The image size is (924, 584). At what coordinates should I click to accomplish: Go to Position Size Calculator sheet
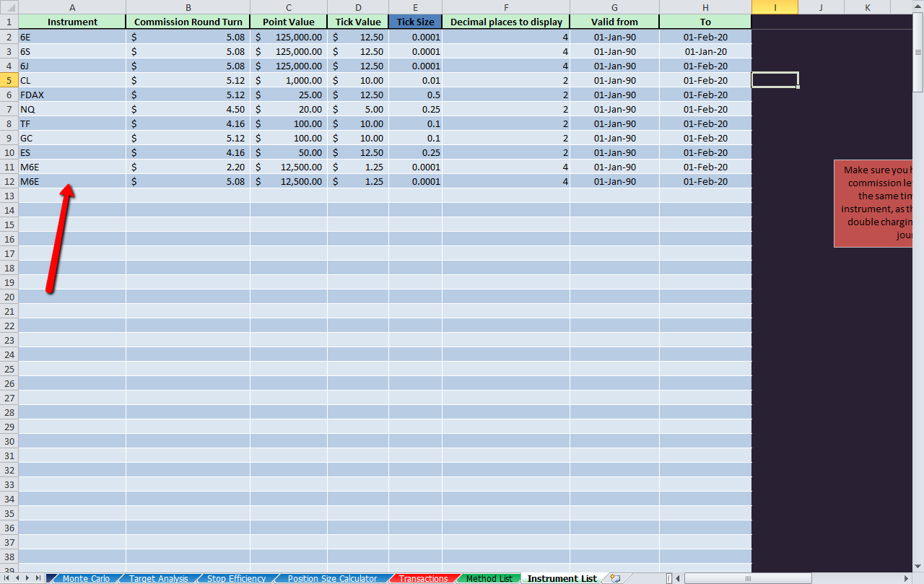pyautogui.click(x=332, y=578)
